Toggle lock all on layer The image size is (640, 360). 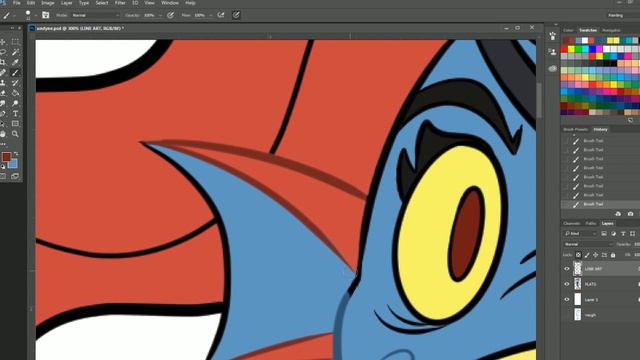613,255
